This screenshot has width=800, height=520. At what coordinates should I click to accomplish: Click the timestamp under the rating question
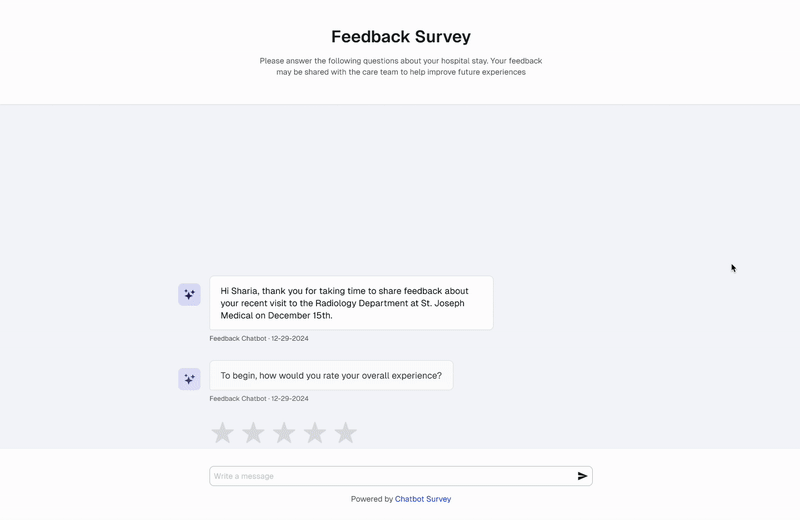click(x=259, y=399)
